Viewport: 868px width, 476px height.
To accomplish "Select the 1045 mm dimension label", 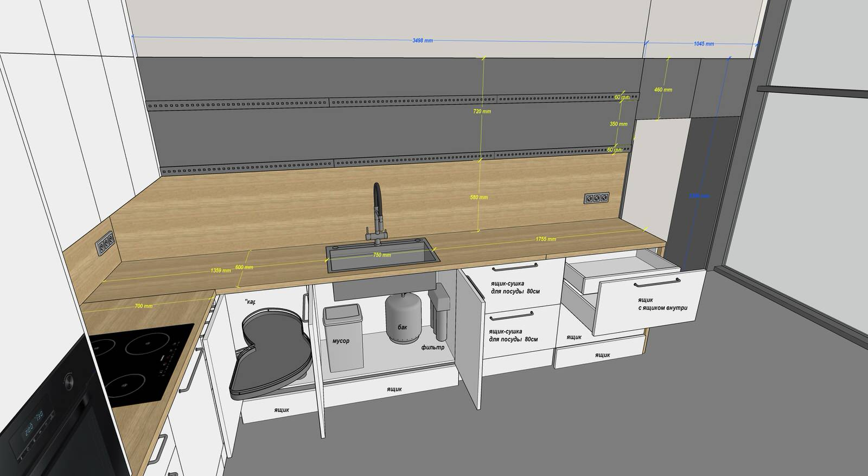I will click(x=704, y=44).
